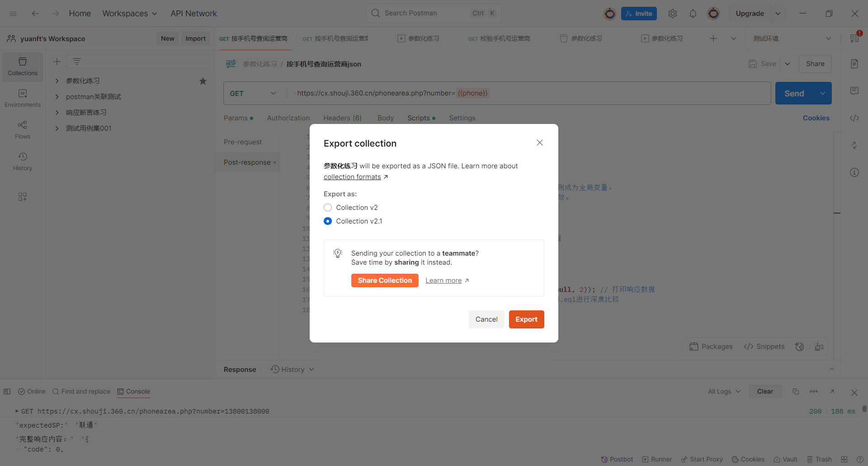Switch to the Headers (6) tab
Image resolution: width=868 pixels, height=466 pixels.
click(x=342, y=118)
